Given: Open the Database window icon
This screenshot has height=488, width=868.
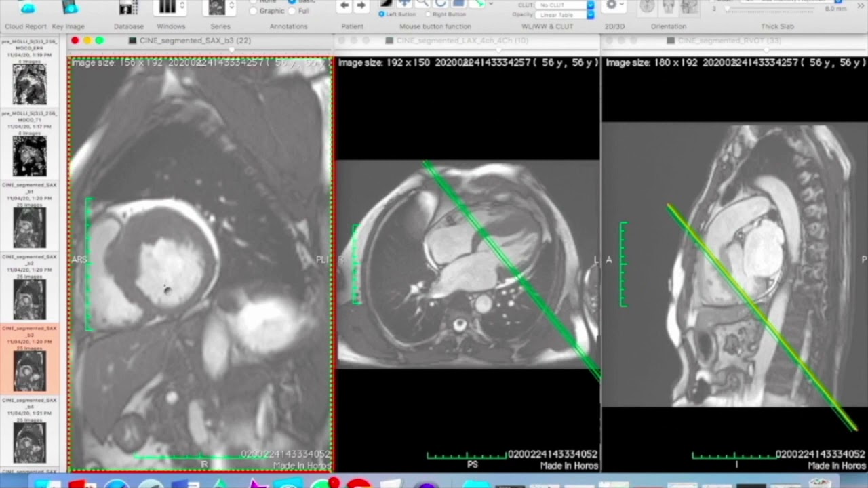Looking at the screenshot, I should pyautogui.click(x=128, y=8).
